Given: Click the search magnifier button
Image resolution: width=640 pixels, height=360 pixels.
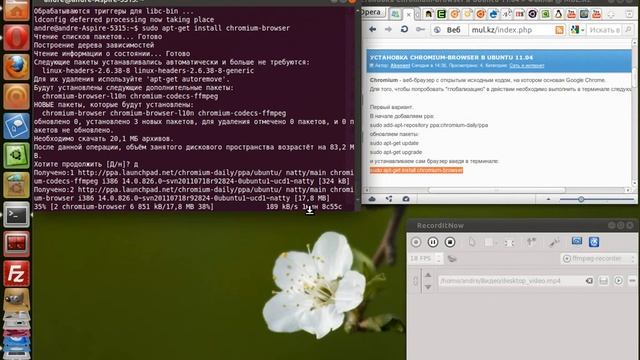Looking at the screenshot, I should click(x=628, y=30).
